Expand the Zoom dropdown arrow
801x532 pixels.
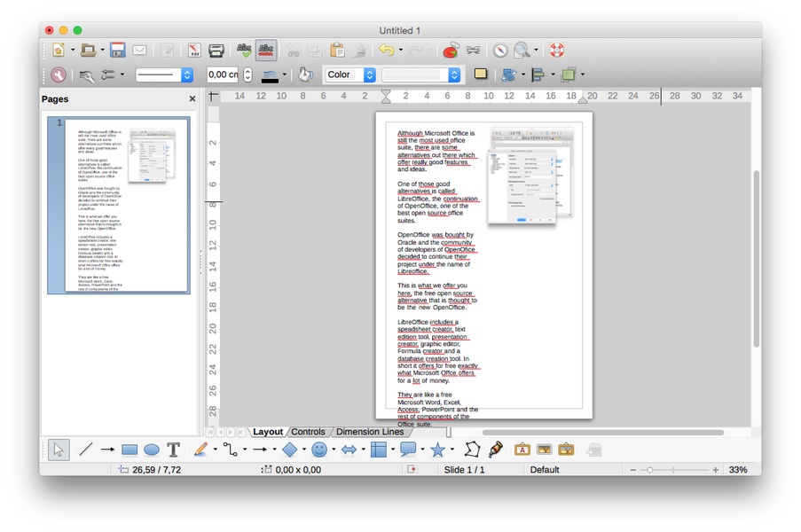pyautogui.click(x=536, y=50)
